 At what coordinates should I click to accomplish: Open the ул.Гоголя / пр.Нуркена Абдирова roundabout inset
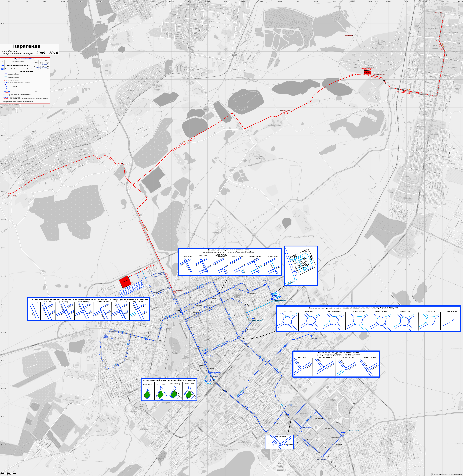(x=368, y=319)
